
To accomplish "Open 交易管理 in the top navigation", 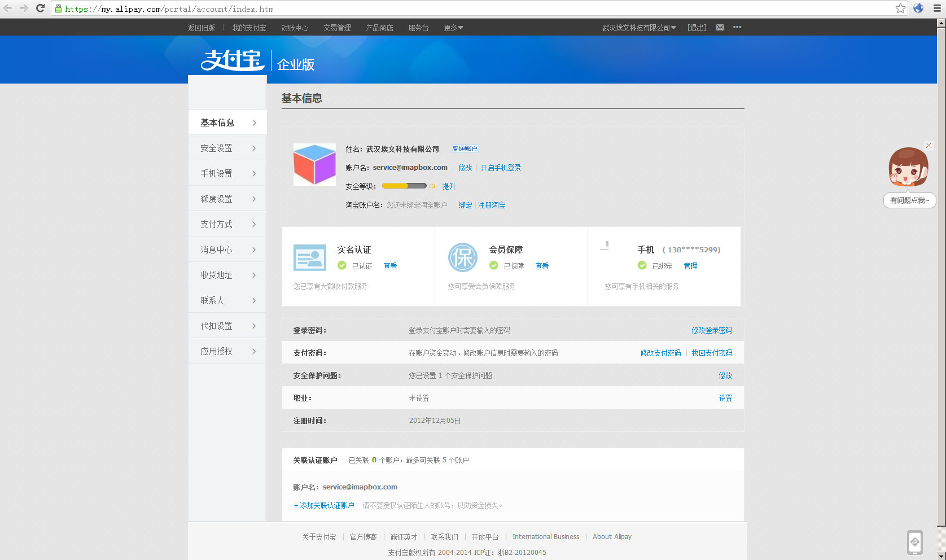I will click(x=337, y=28).
